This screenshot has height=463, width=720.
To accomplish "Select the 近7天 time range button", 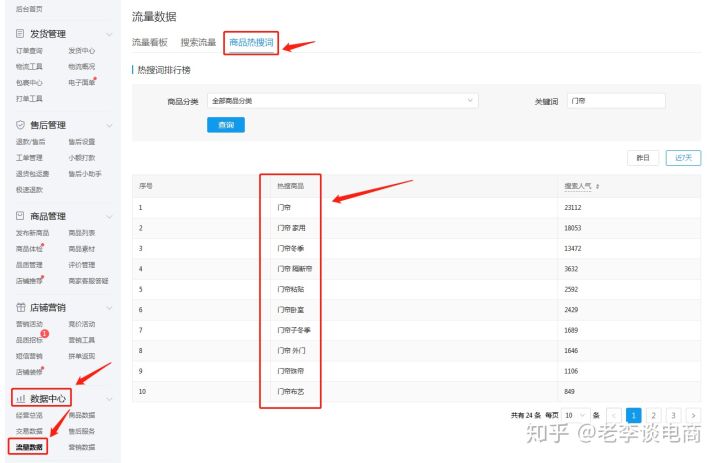I will tap(683, 158).
